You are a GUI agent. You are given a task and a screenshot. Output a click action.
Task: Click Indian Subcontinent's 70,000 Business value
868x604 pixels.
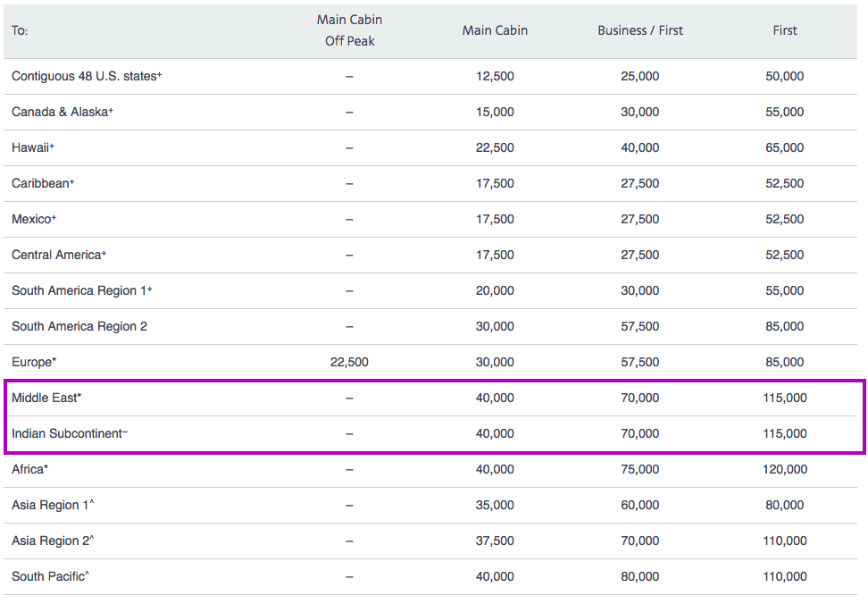point(640,433)
